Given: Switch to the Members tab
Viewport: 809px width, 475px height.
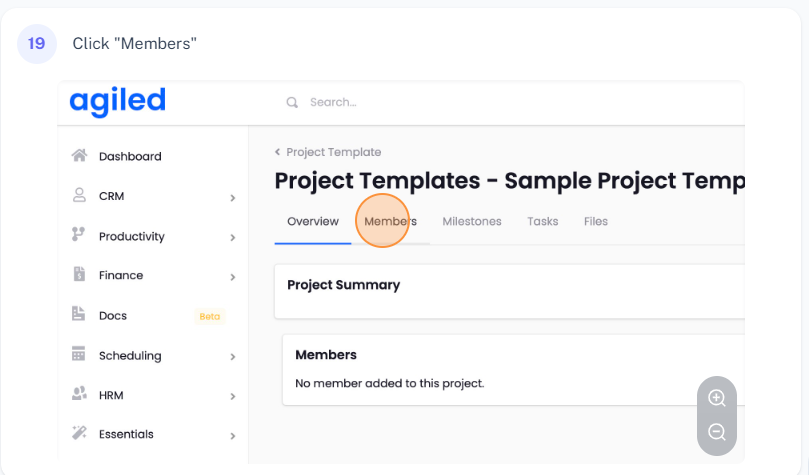Looking at the screenshot, I should [x=390, y=221].
